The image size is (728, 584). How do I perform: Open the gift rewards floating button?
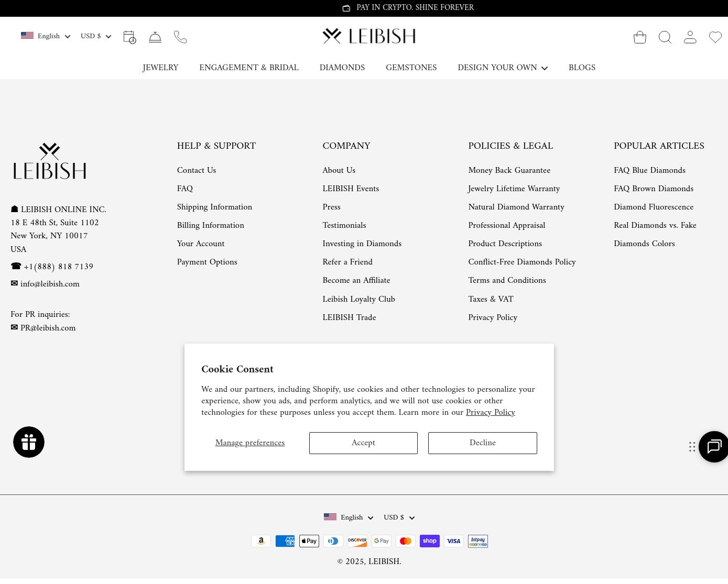(x=29, y=442)
